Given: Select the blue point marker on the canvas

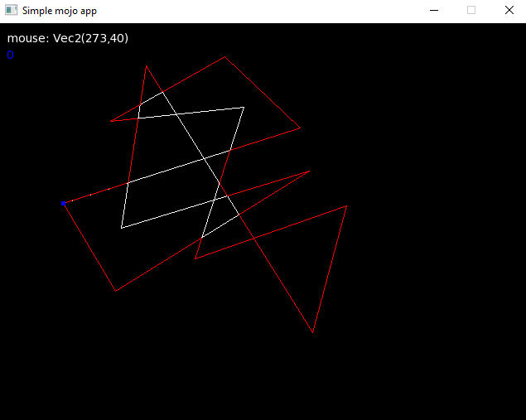Looking at the screenshot, I should [x=63, y=203].
